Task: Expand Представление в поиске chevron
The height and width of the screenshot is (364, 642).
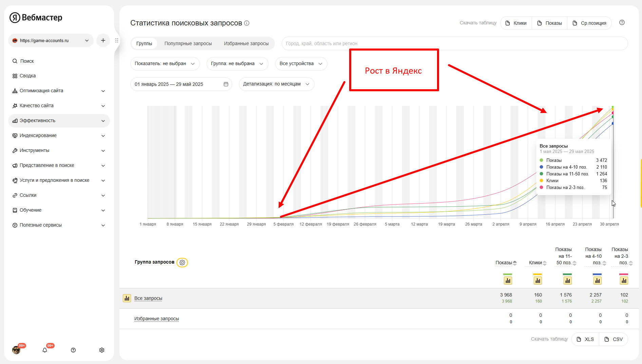Action: [x=103, y=166]
